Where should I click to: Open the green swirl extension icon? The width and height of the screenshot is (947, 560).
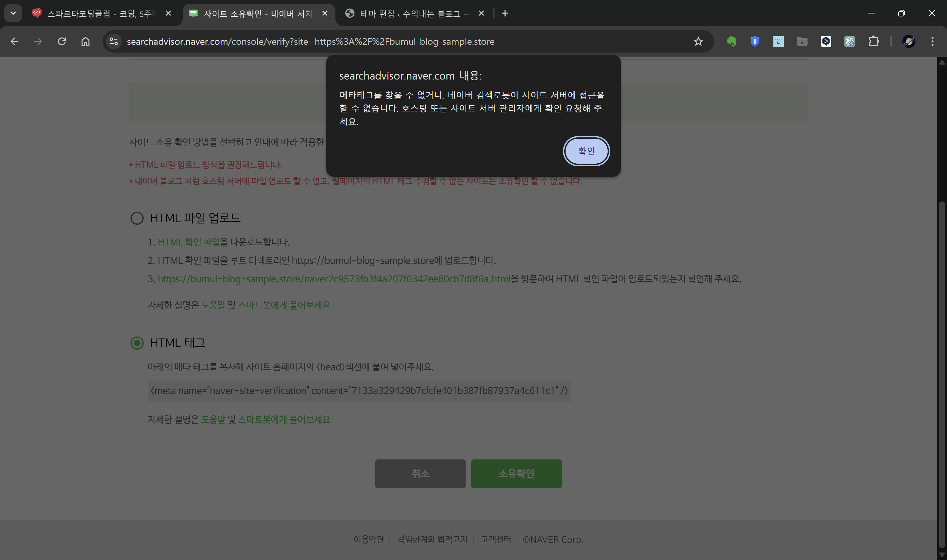(x=850, y=41)
